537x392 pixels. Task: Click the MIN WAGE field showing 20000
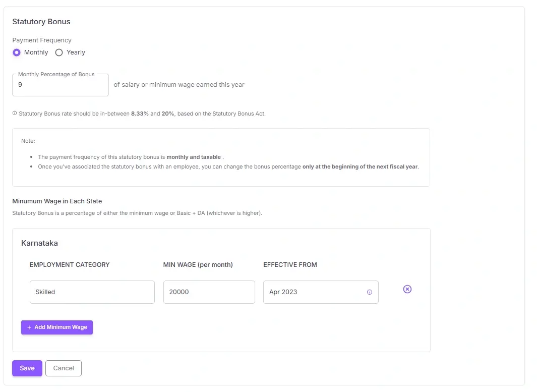[x=209, y=292]
